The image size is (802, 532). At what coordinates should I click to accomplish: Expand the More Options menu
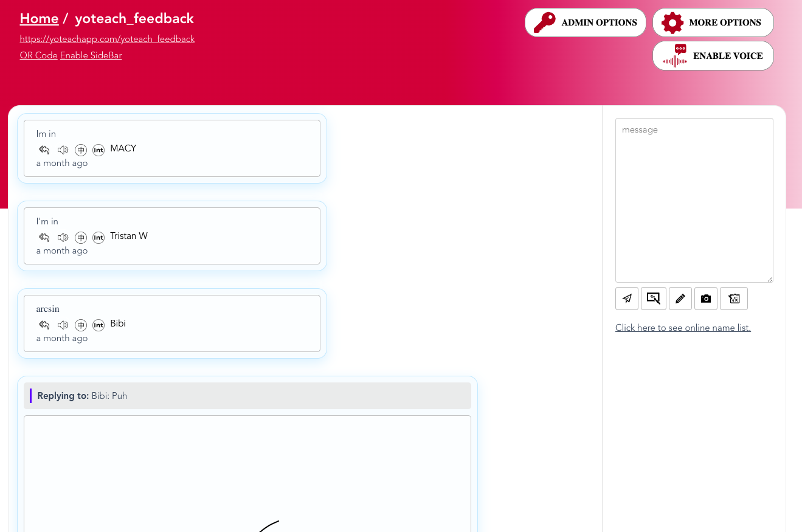(x=713, y=22)
